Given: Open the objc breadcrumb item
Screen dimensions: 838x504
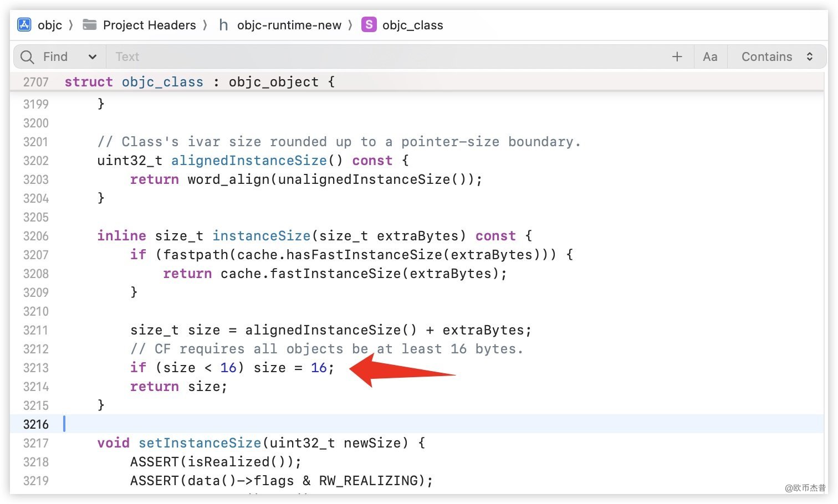Looking at the screenshot, I should point(50,25).
